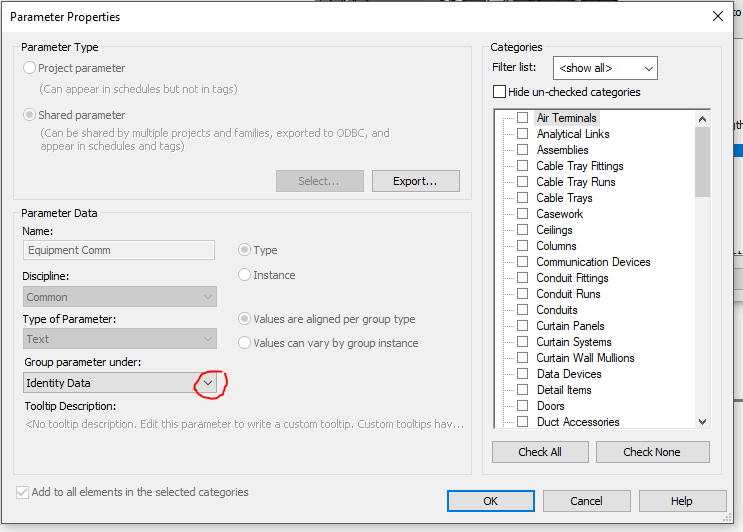Select Values are aligned per group type
This screenshot has width=743, height=532.
[x=244, y=319]
